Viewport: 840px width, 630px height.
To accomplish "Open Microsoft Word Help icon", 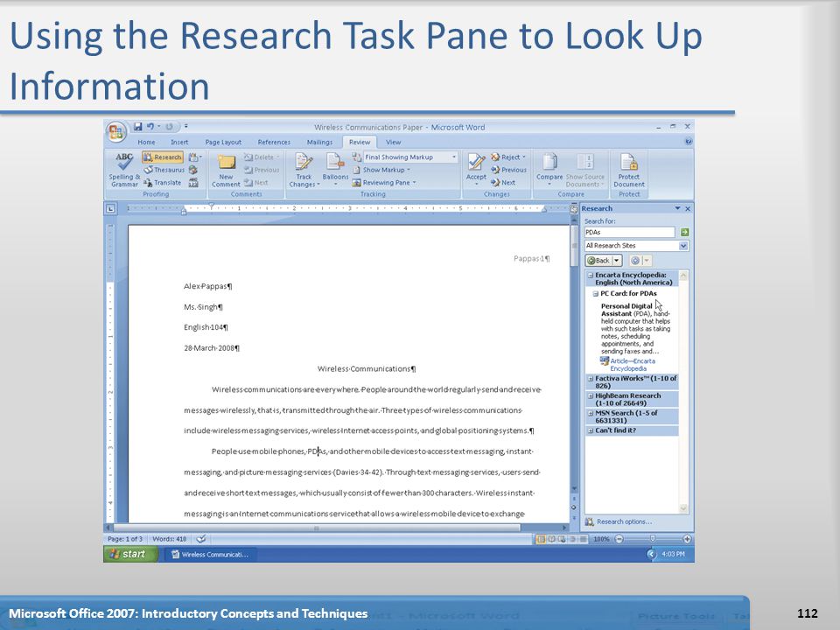I will click(x=689, y=142).
